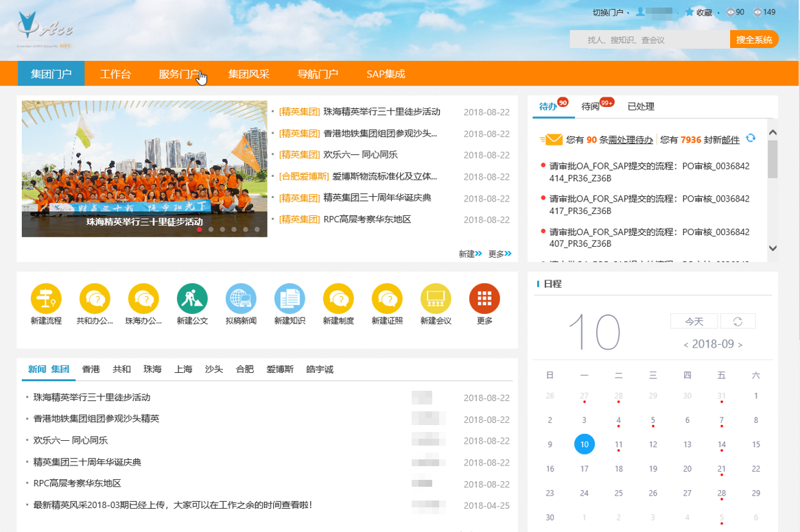
Task: Click the 拟稿新闻 globe icon
Action: [x=241, y=299]
